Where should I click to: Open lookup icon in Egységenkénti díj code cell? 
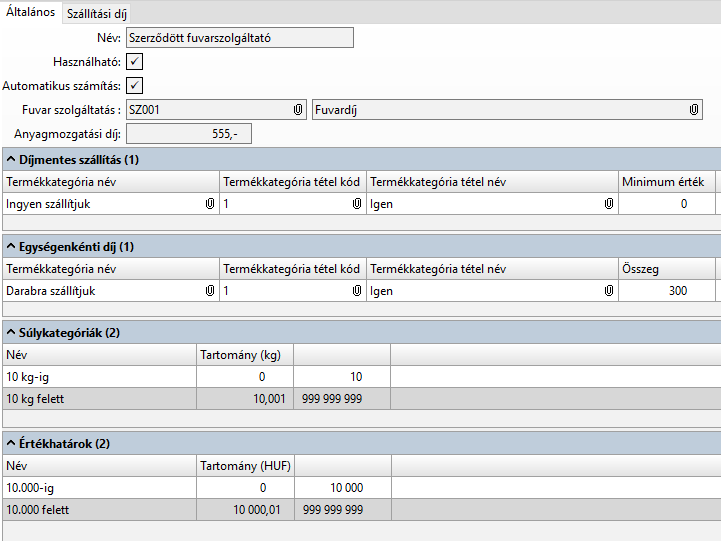[357, 290]
